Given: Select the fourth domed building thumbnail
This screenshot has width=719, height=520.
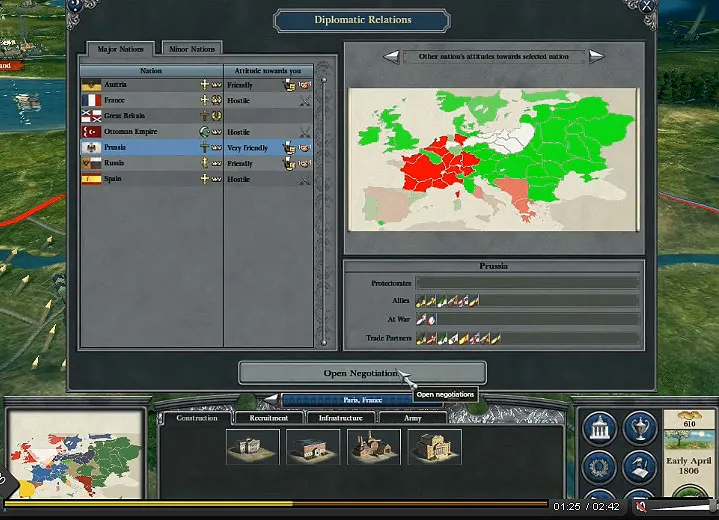Looking at the screenshot, I should (435, 447).
